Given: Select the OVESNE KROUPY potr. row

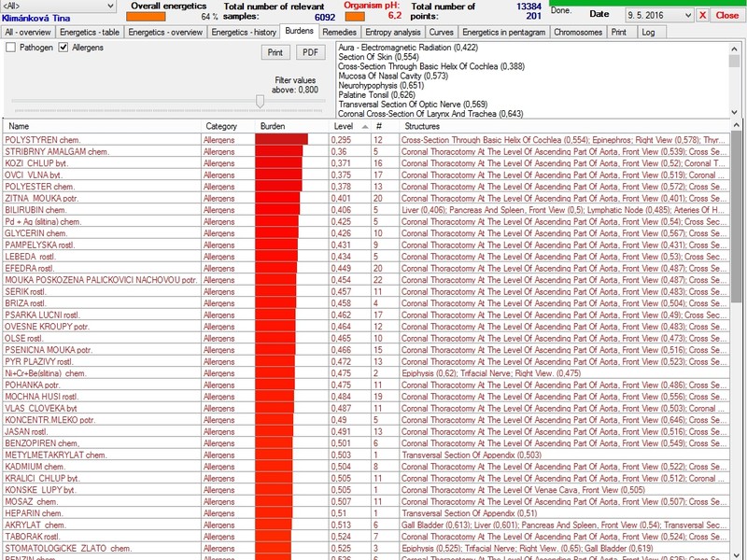Looking at the screenshot, I should point(366,327).
